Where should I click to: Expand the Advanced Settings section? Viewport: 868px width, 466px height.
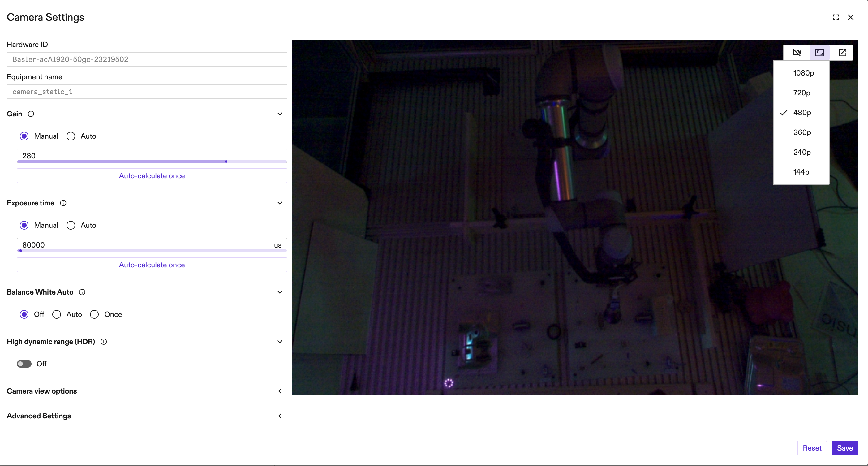(x=280, y=416)
